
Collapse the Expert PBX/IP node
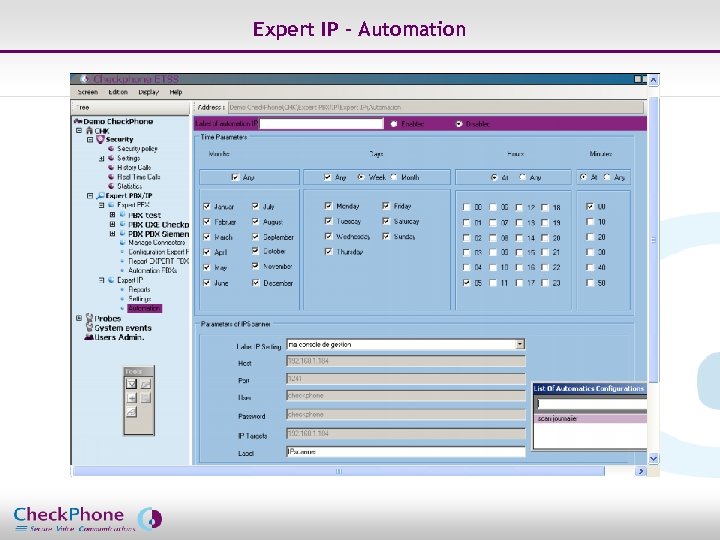click(x=90, y=196)
